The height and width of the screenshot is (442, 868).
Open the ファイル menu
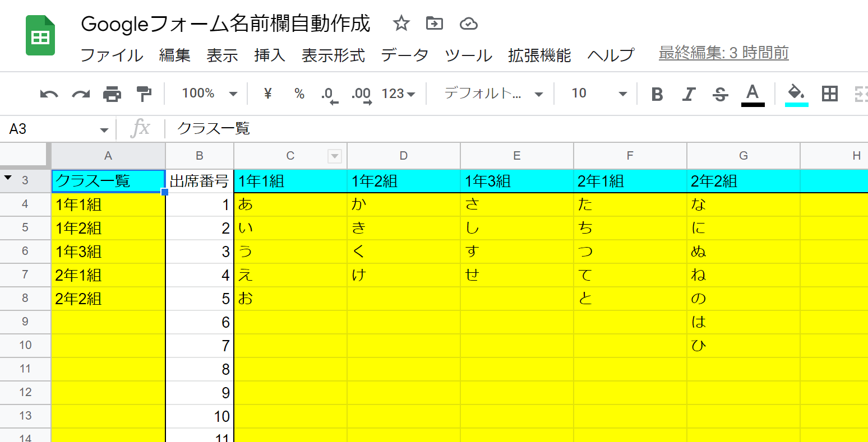pos(112,55)
